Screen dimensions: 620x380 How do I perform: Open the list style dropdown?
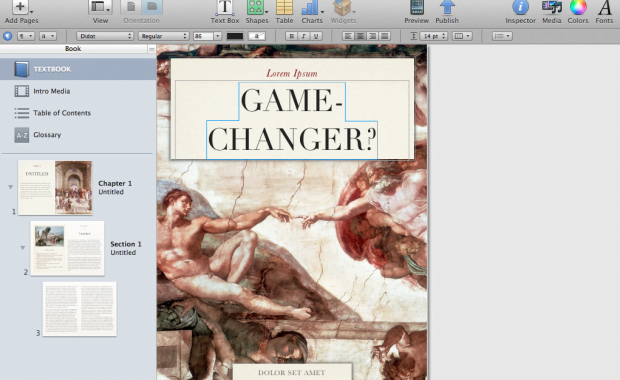tap(502, 36)
